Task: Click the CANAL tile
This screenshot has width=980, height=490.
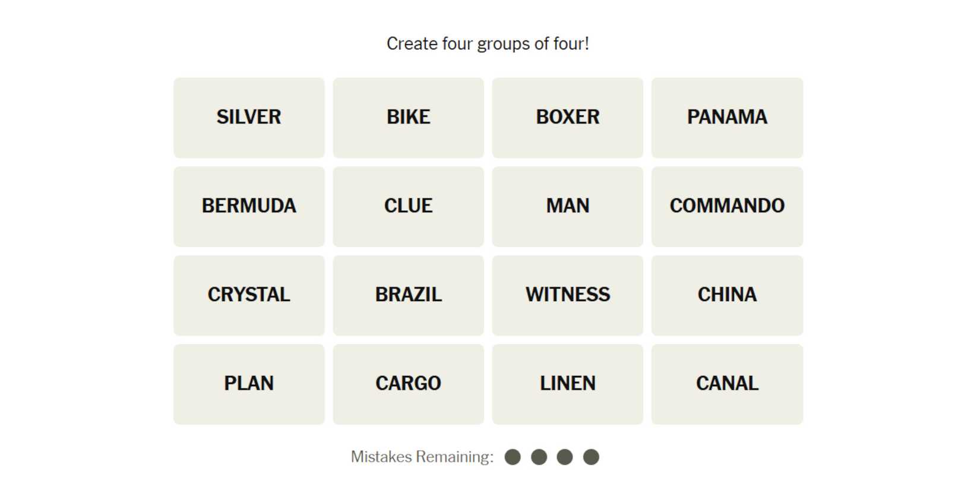Action: point(727,384)
